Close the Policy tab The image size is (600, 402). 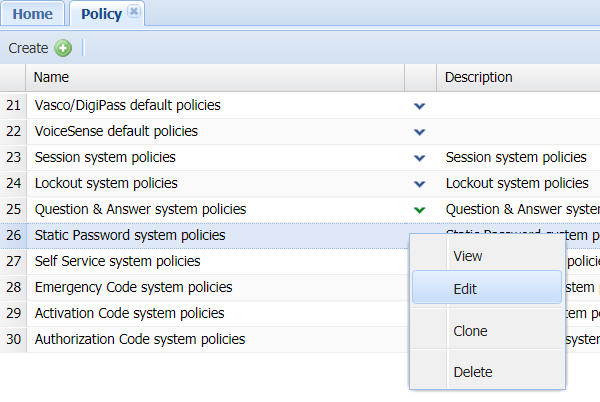point(134,13)
